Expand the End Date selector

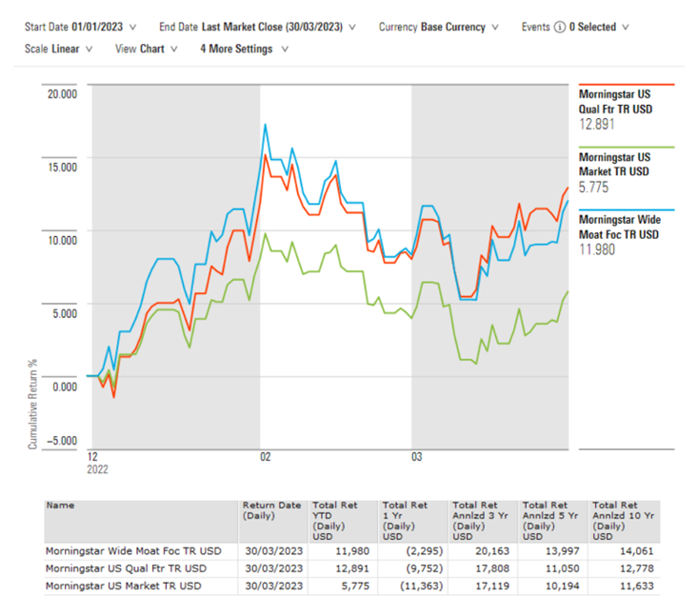pyautogui.click(x=259, y=28)
